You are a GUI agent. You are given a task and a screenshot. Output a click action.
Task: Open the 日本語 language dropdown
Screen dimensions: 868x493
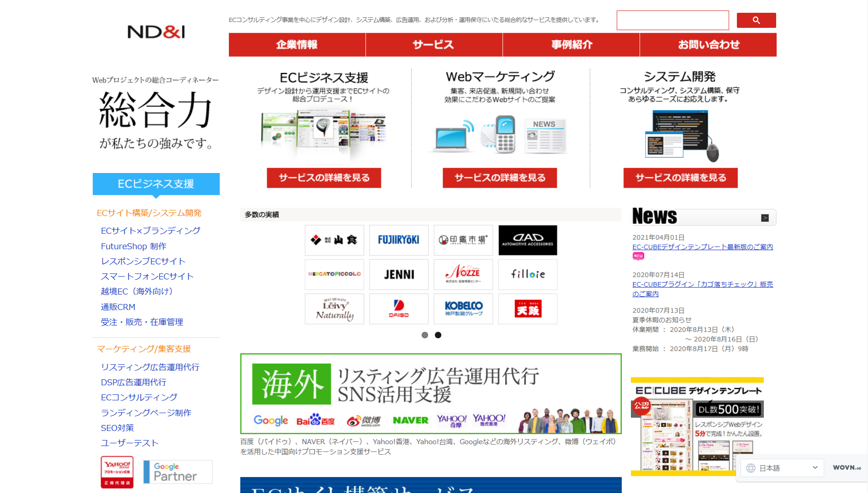click(782, 468)
